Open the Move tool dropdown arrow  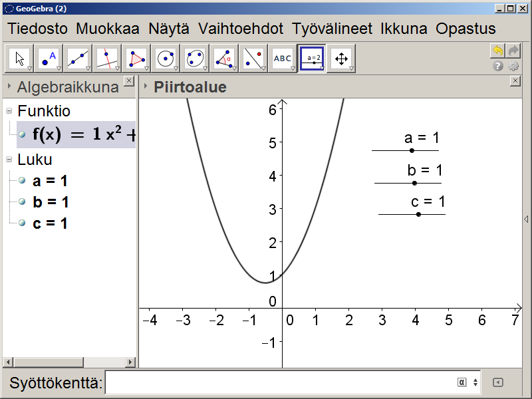click(x=29, y=68)
